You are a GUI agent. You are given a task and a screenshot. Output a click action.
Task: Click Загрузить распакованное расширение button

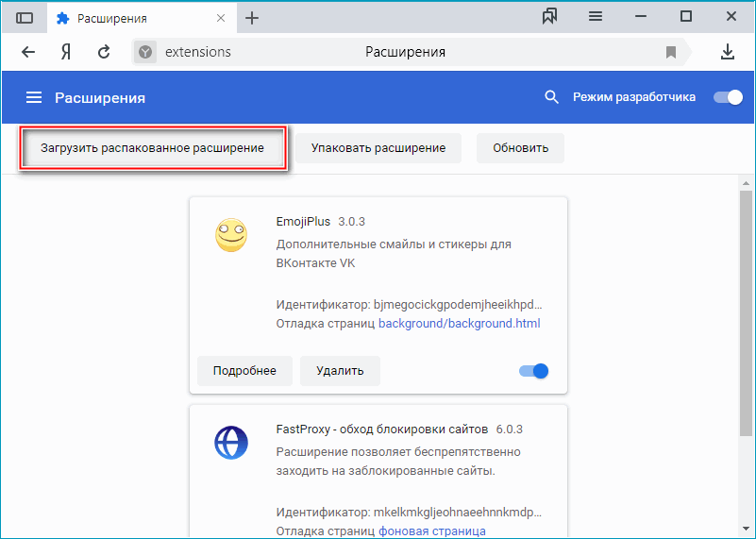(152, 148)
